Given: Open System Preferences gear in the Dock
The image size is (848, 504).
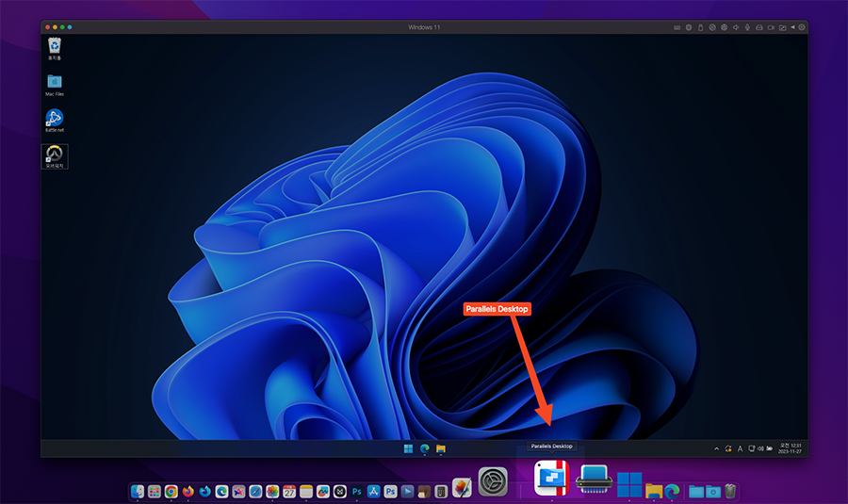Looking at the screenshot, I should tap(493, 481).
